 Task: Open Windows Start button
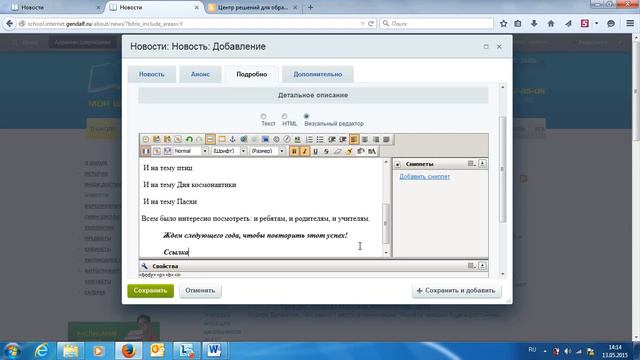tap(12, 351)
